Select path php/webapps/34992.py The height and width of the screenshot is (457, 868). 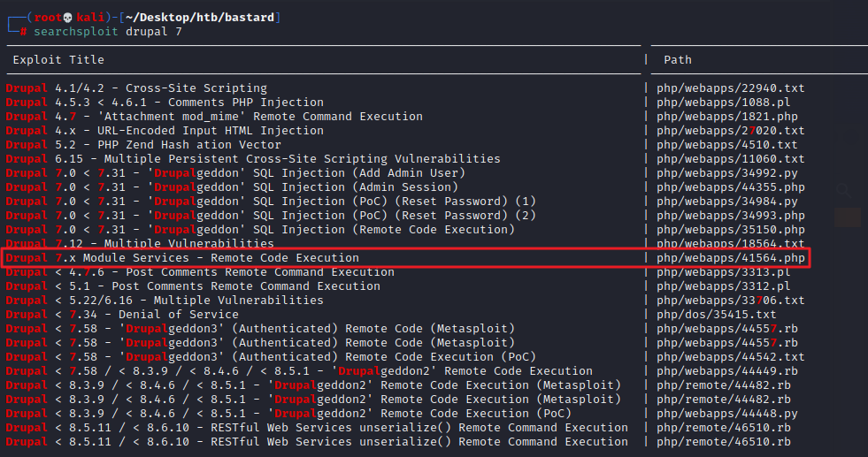click(726, 173)
